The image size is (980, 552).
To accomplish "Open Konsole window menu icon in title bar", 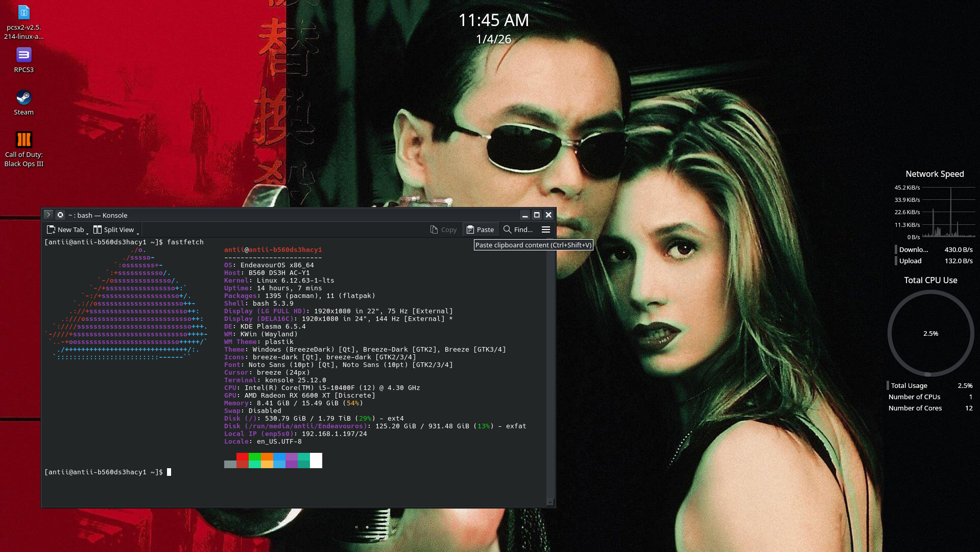I will point(49,215).
